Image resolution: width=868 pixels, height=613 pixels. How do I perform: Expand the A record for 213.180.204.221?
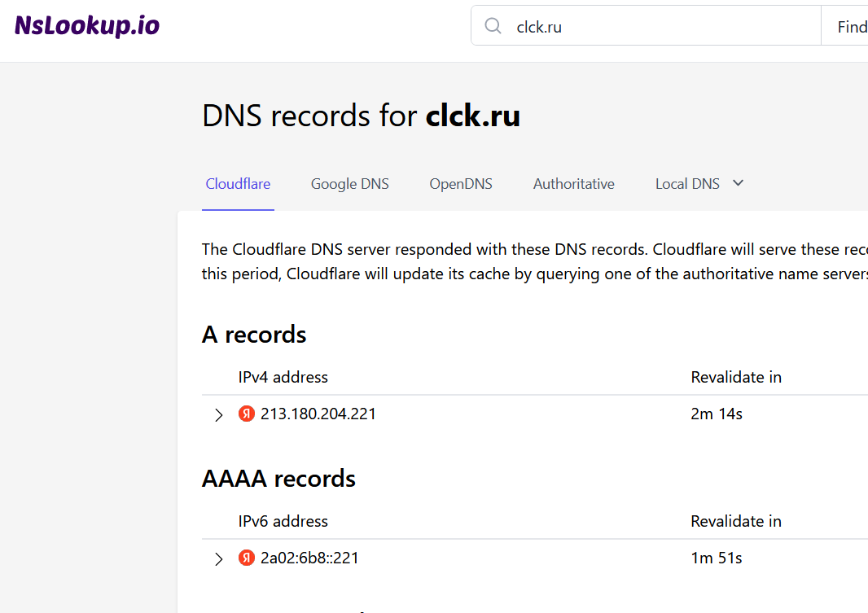click(218, 414)
